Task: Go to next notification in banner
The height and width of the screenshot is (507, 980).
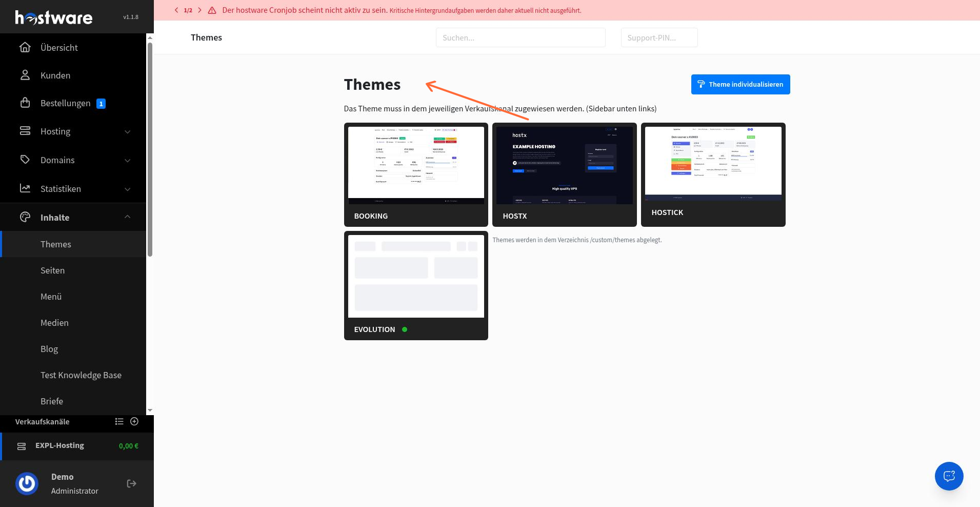Action: click(199, 10)
